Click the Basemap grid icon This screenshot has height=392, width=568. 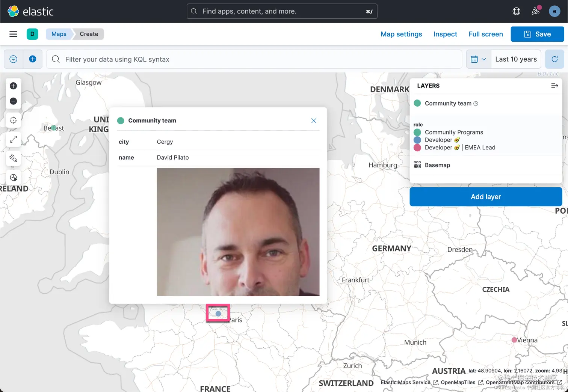(x=417, y=165)
